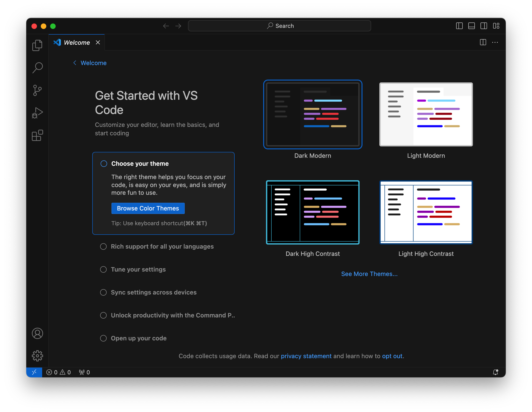532x412 pixels.
Task: Open the Explorer view in activity bar
Action: click(37, 45)
